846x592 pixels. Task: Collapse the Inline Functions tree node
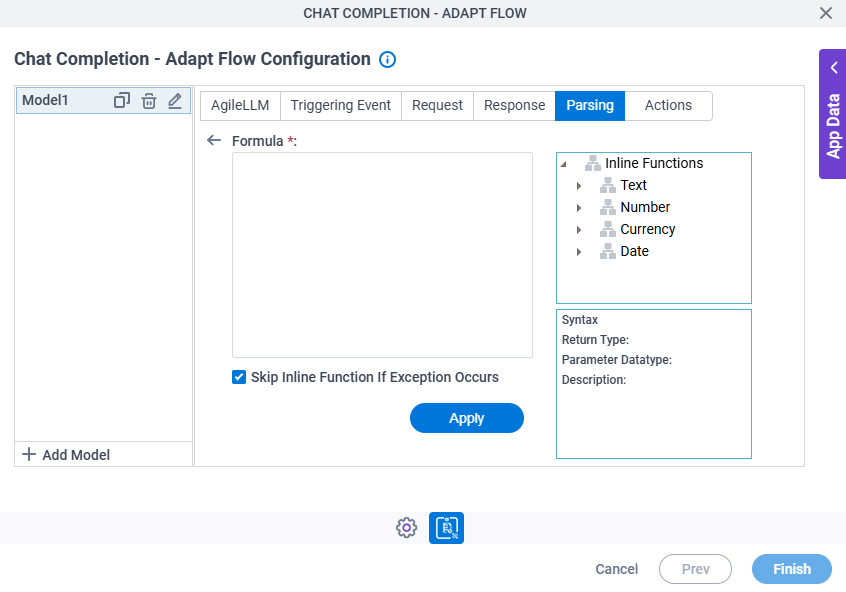point(564,164)
